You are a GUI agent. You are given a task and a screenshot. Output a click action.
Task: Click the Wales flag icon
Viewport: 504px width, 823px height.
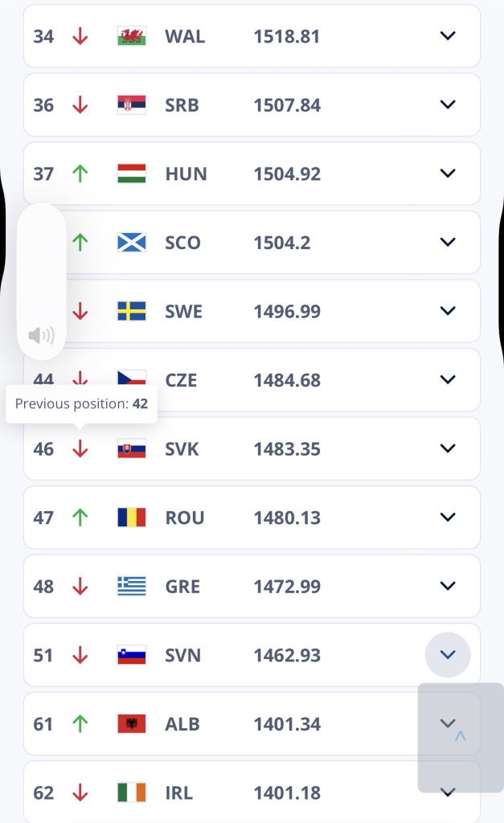coord(131,36)
